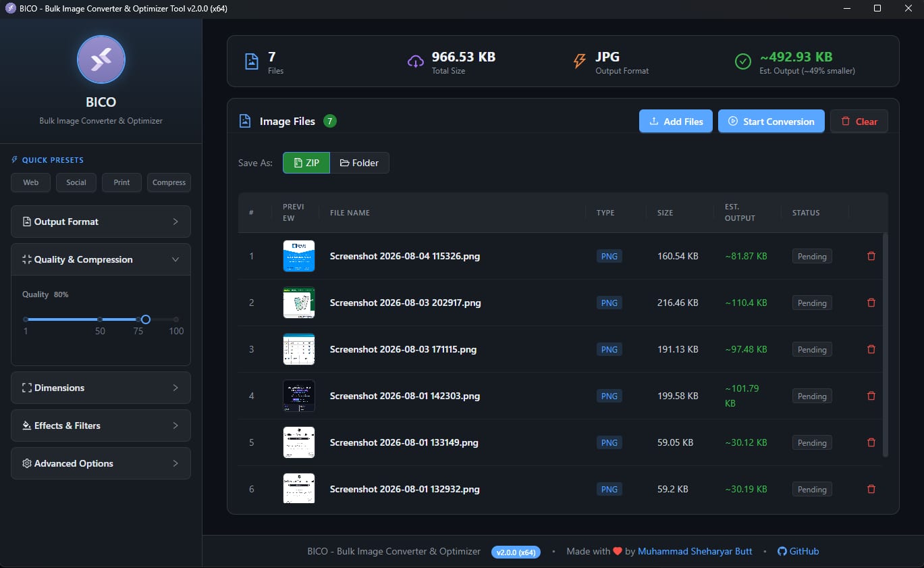Click trash icon for Screenshot 2026-08-01 132932.png

(871, 489)
